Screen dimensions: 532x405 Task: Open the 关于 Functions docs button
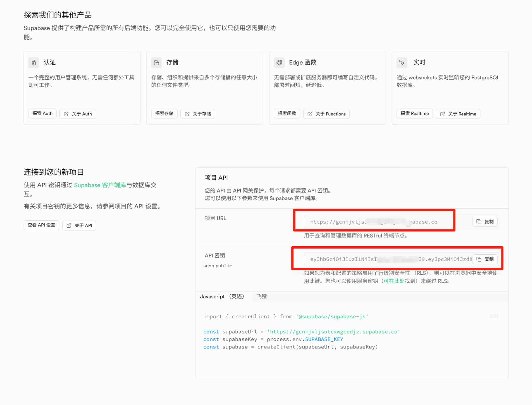click(327, 114)
